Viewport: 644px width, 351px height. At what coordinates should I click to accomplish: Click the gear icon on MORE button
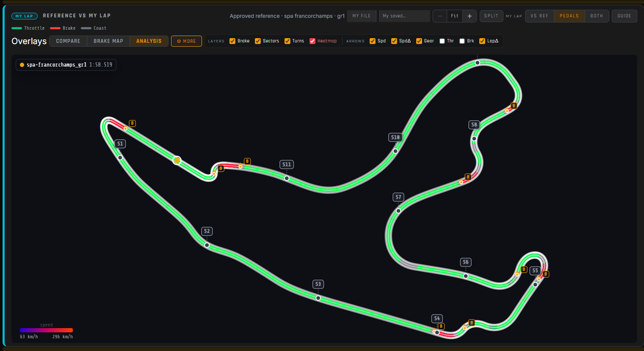tap(179, 41)
